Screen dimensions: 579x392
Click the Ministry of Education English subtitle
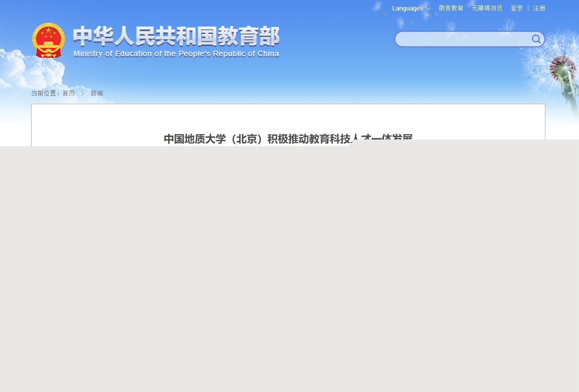tap(176, 54)
